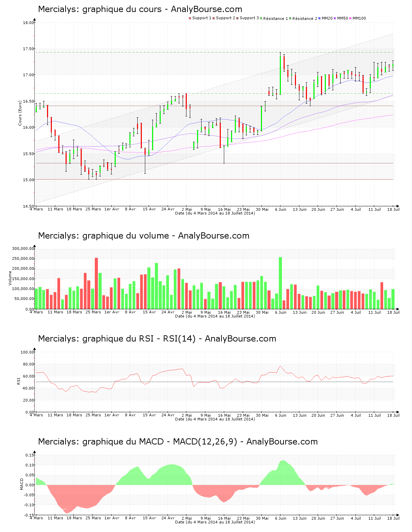Viewport: 412px width, 532px height.
Task: Click the '24 Avr' date on MACD chart
Action: (168, 518)
